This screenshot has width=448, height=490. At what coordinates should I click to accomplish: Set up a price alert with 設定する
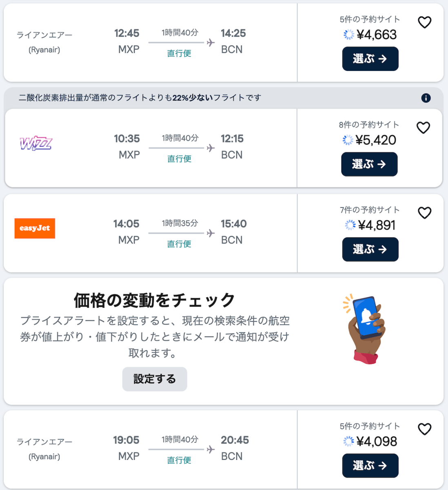[x=155, y=379]
